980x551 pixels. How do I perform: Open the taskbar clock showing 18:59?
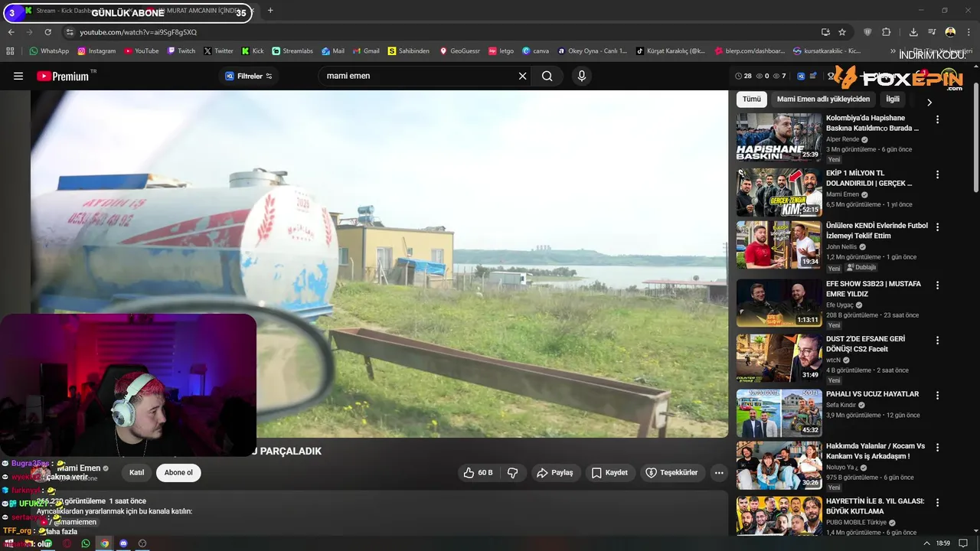point(943,543)
